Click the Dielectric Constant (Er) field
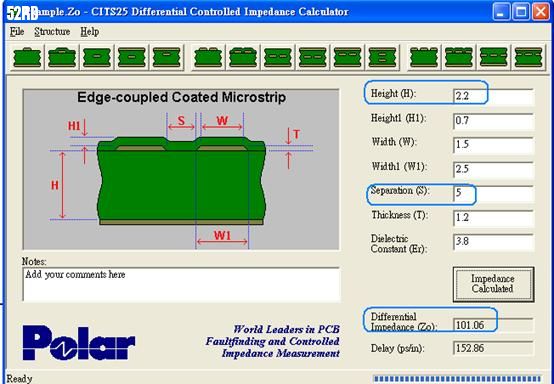This screenshot has height=384, width=554. (x=493, y=242)
